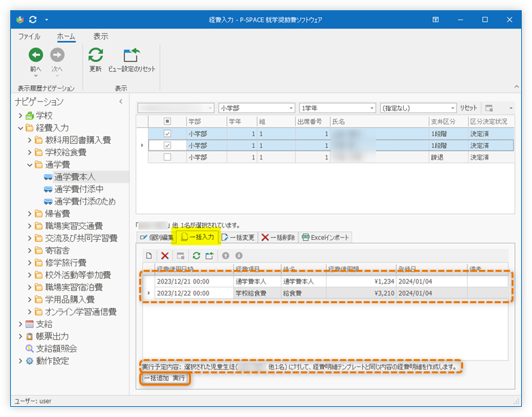This screenshot has height=417, width=532.
Task: Select the 動作設定 node in navigation
Action: click(53, 360)
